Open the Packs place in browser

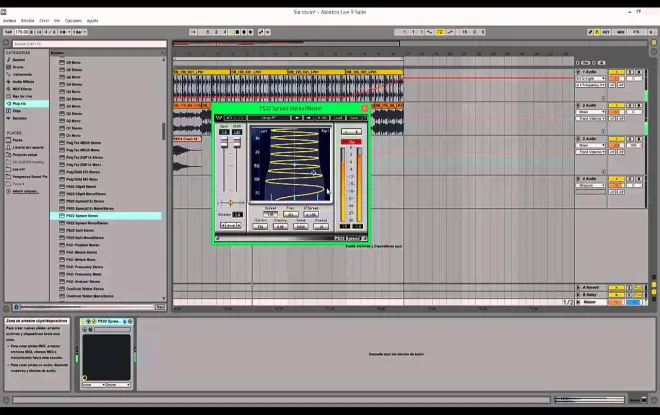click(x=17, y=140)
